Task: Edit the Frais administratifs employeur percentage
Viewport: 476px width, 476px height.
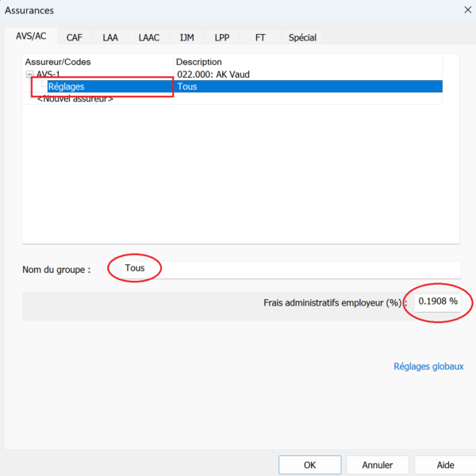Action: point(438,302)
